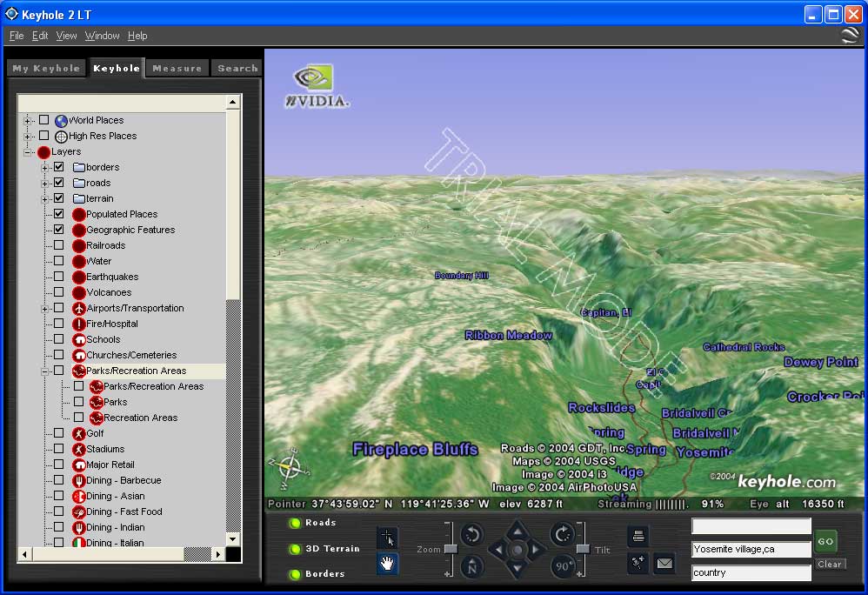
Task: Click the Airports/Transportation airplane icon
Action: [78, 308]
